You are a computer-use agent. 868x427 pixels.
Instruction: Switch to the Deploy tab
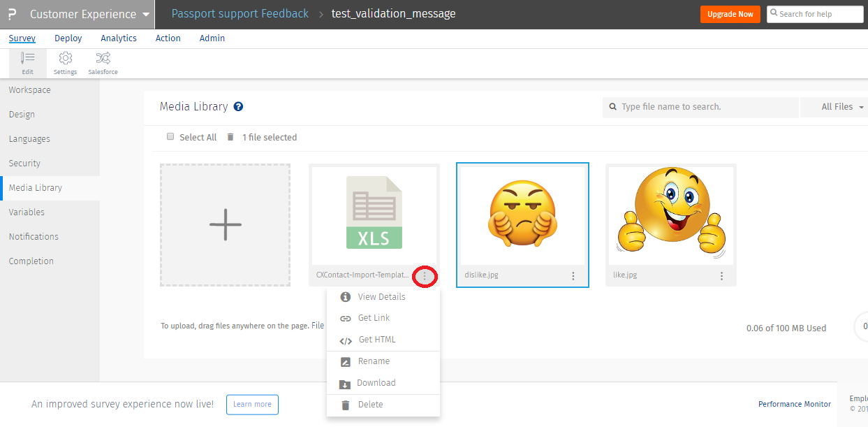point(68,38)
